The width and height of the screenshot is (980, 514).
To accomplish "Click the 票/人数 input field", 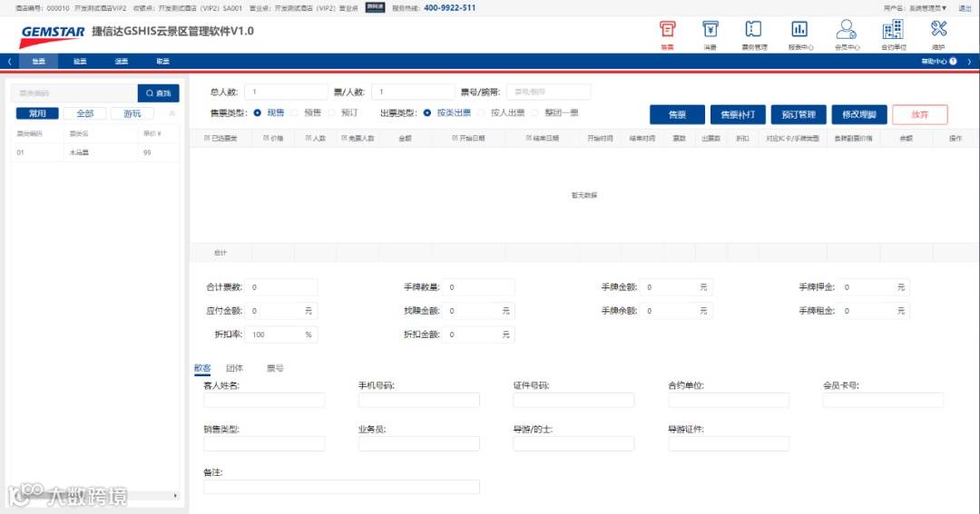I will click(x=413, y=92).
